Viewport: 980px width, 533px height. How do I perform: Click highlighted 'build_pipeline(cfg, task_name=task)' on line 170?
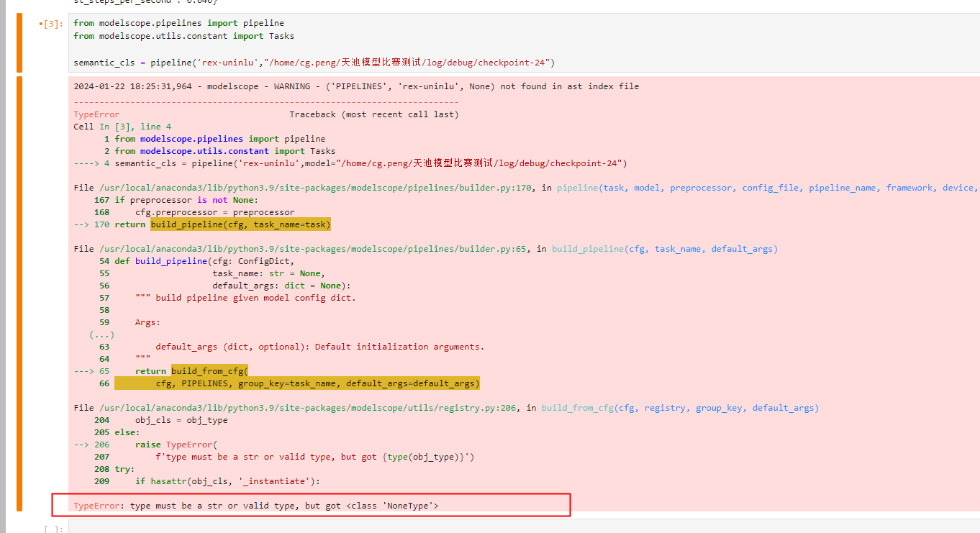coord(240,224)
